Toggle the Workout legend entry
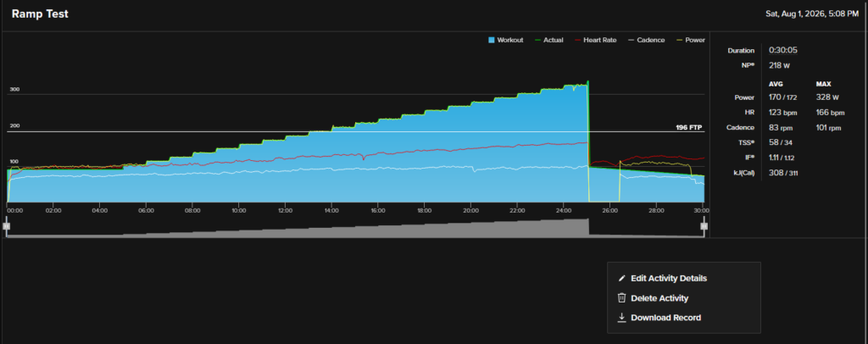 tap(506, 40)
